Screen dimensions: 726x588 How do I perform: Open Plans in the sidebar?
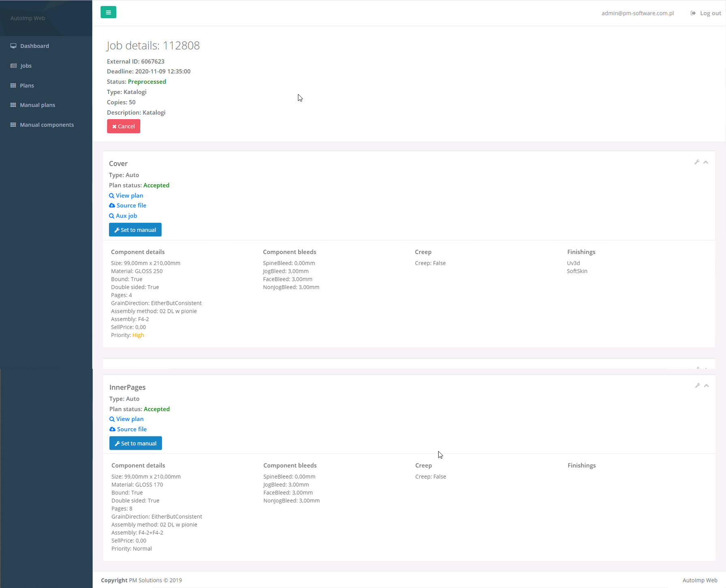tap(27, 86)
